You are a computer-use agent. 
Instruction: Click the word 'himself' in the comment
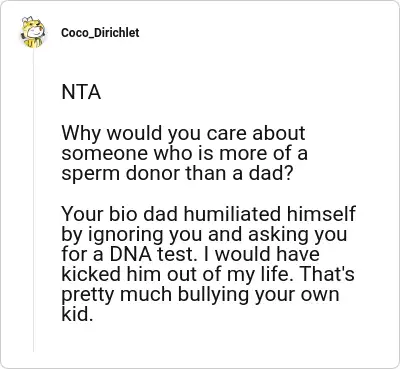coord(321,214)
